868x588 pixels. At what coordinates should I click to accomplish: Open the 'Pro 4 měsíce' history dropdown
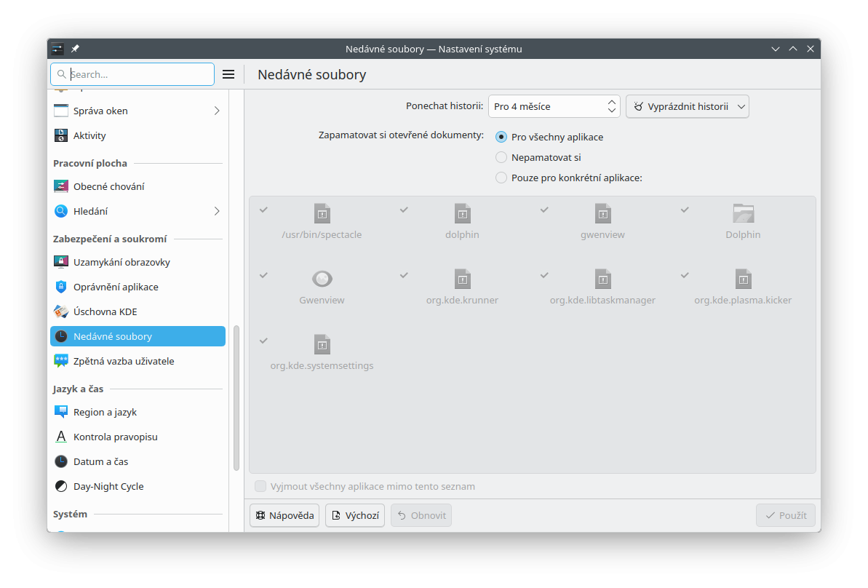553,106
